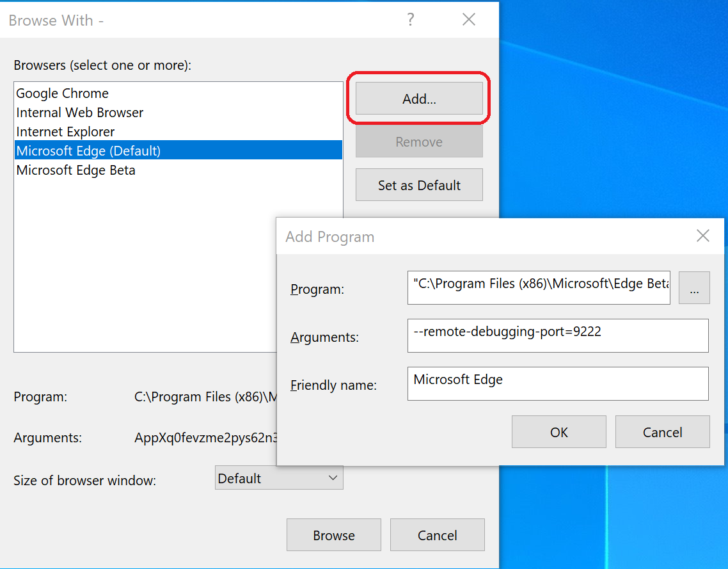This screenshot has height=569, width=728.
Task: Cancel the Add Program dialog
Action: (x=662, y=432)
